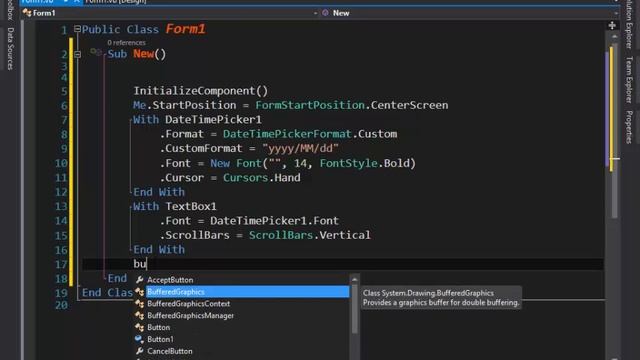Image resolution: width=640 pixels, height=360 pixels.
Task: Click End With on line 12
Action: 159,192
